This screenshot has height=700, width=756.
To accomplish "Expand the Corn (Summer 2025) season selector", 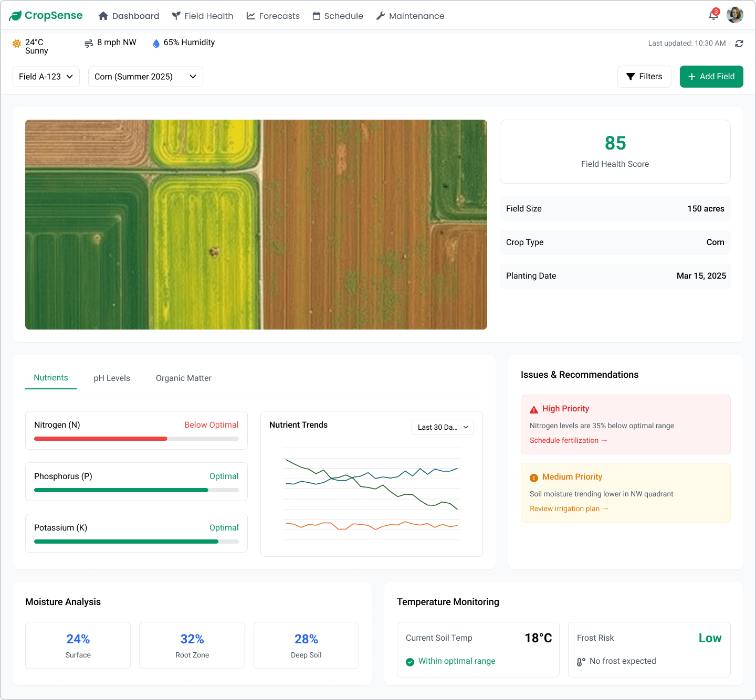I will (145, 77).
